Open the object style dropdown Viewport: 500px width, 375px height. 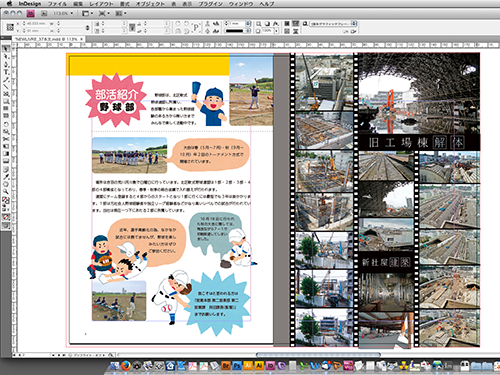[354, 24]
